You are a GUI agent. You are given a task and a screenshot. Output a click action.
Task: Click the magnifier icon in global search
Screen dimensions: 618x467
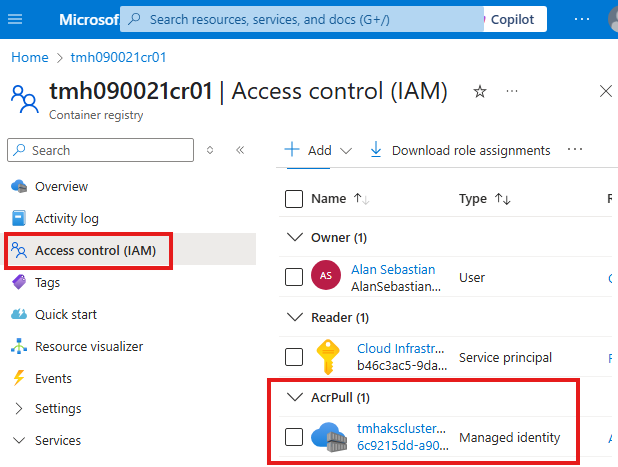tap(134, 19)
